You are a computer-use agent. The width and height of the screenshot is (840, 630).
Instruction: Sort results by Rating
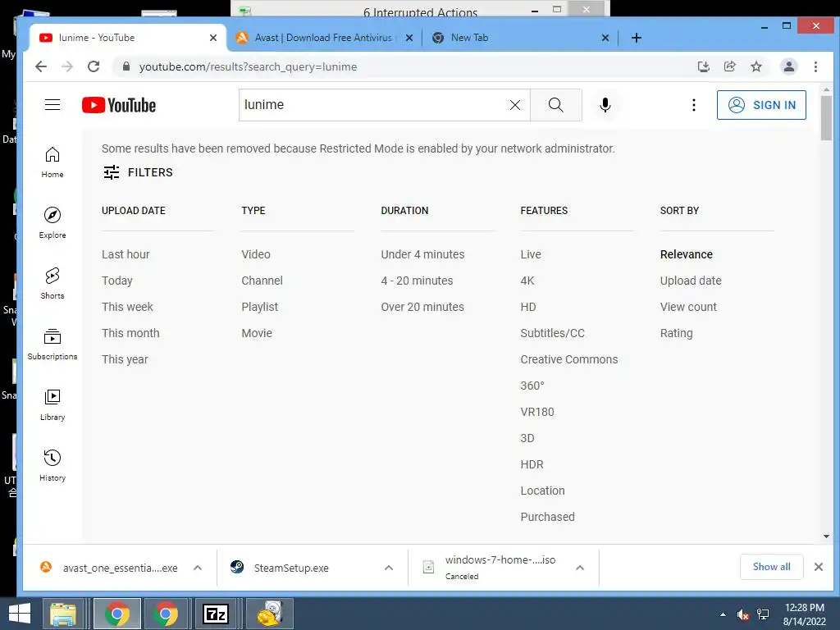[x=676, y=333]
